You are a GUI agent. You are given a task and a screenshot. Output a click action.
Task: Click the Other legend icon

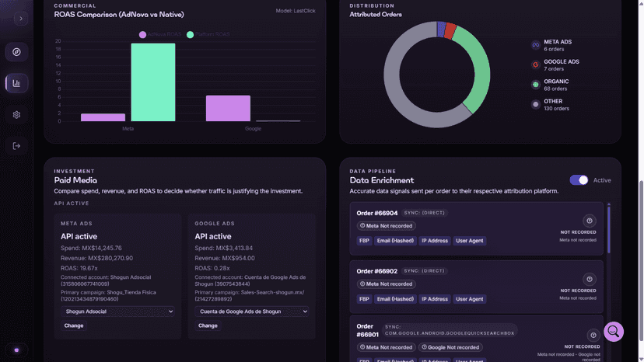click(x=536, y=104)
